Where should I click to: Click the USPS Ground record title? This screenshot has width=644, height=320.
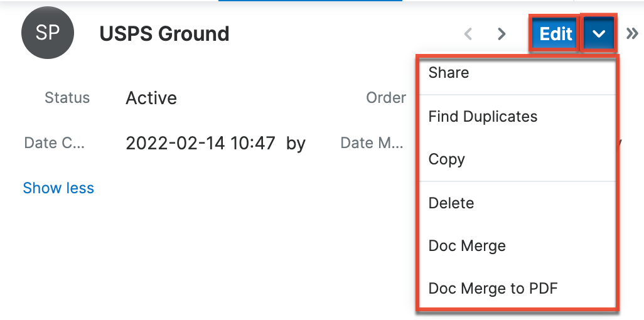(164, 34)
